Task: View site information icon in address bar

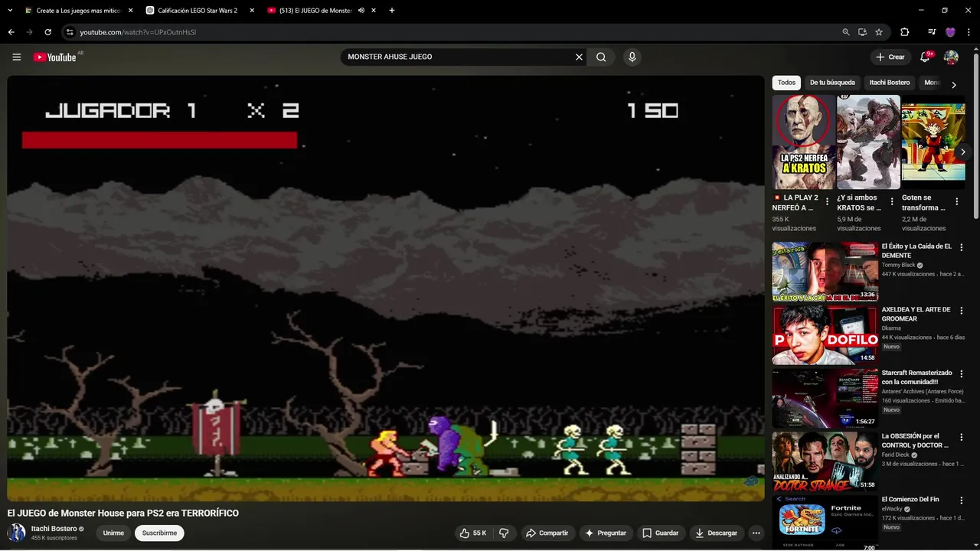Action: (70, 32)
